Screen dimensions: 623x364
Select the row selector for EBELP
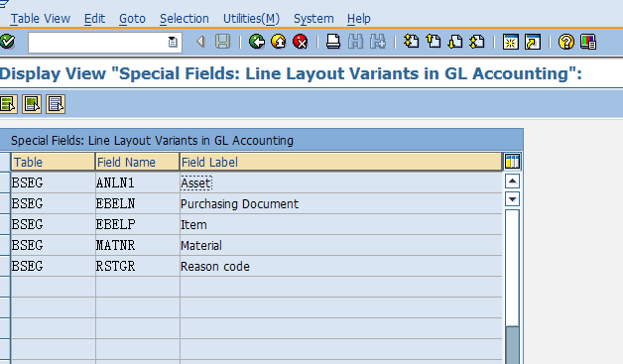coord(5,224)
